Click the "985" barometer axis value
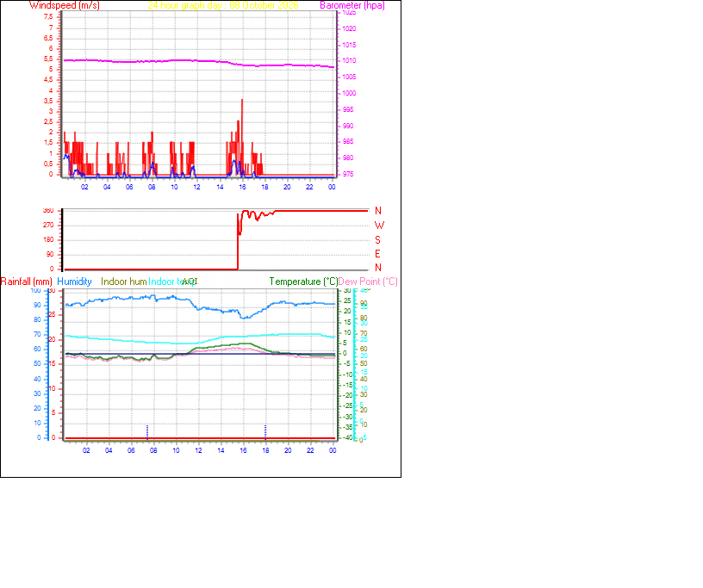Image resolution: width=703 pixels, height=588 pixels. pyautogui.click(x=348, y=142)
